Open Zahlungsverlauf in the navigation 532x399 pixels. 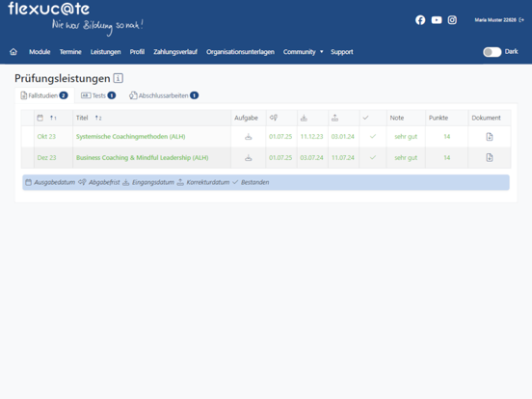pos(175,52)
